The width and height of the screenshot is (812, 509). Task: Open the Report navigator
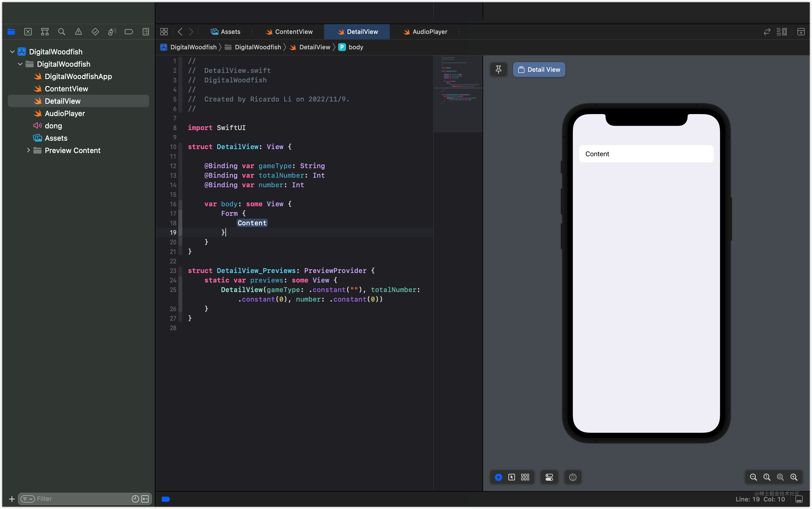(146, 32)
